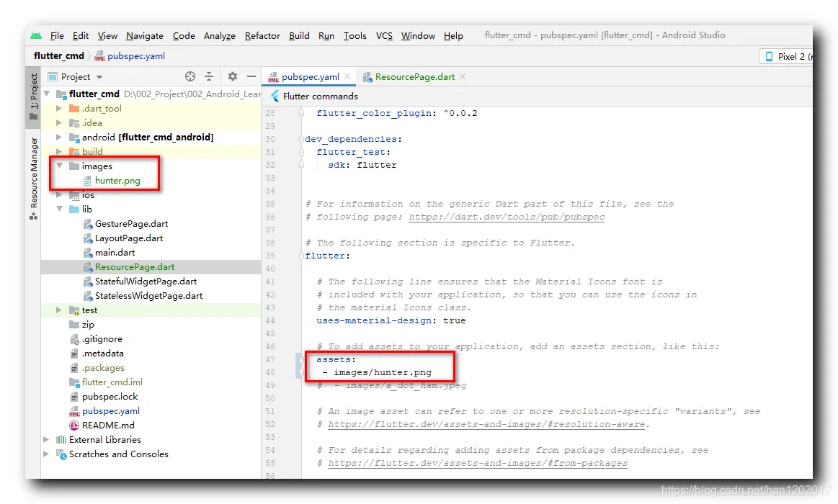The width and height of the screenshot is (838, 504).
Task: Click Flutter commands label
Action: coord(320,96)
